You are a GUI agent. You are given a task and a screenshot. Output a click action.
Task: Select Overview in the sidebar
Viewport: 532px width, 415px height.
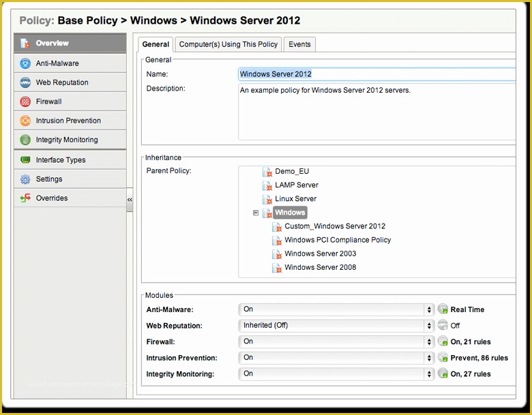pyautogui.click(x=70, y=43)
